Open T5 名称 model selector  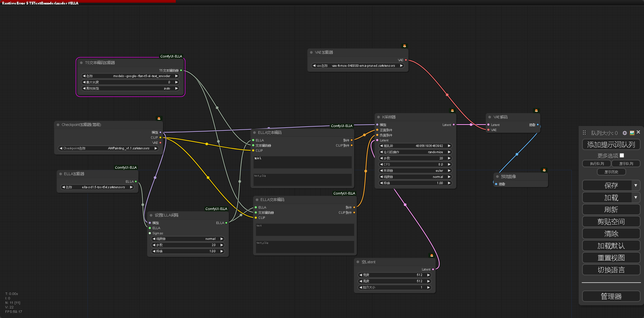click(x=130, y=76)
